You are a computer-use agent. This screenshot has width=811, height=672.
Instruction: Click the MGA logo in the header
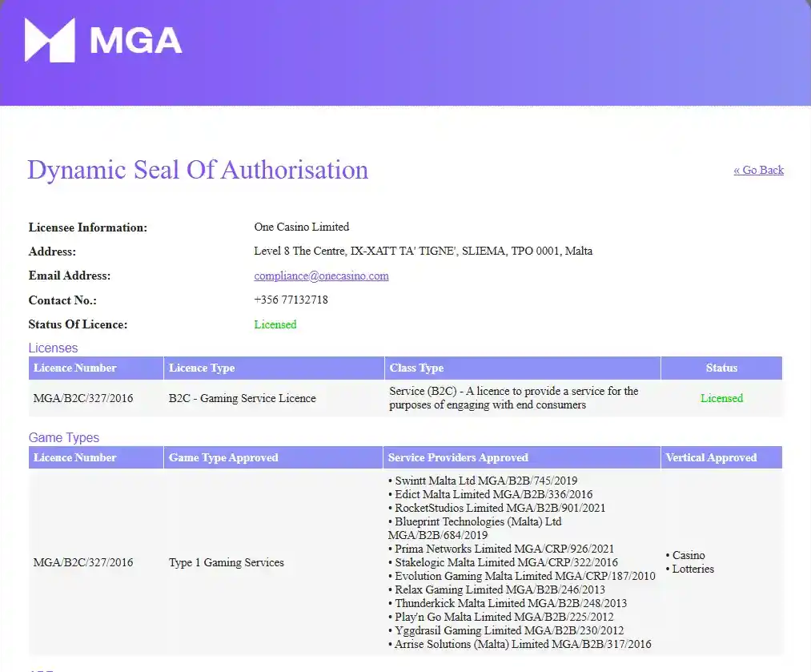[x=103, y=40]
